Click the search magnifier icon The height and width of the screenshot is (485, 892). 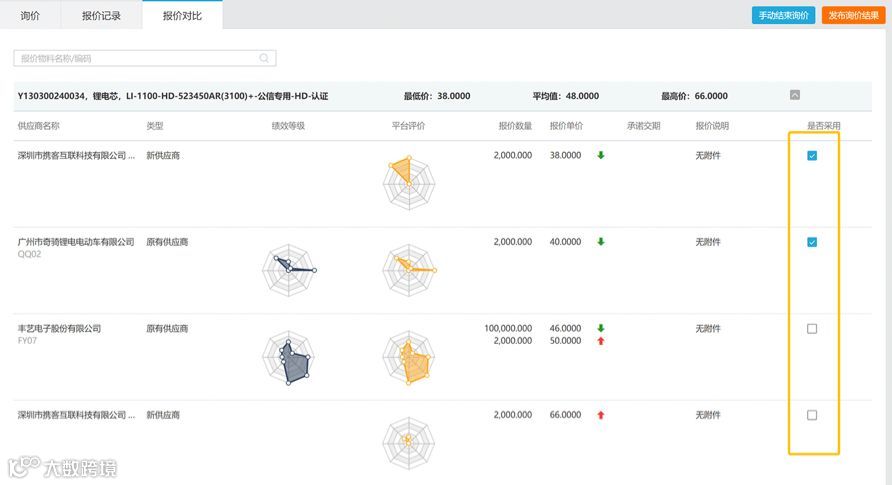264,58
